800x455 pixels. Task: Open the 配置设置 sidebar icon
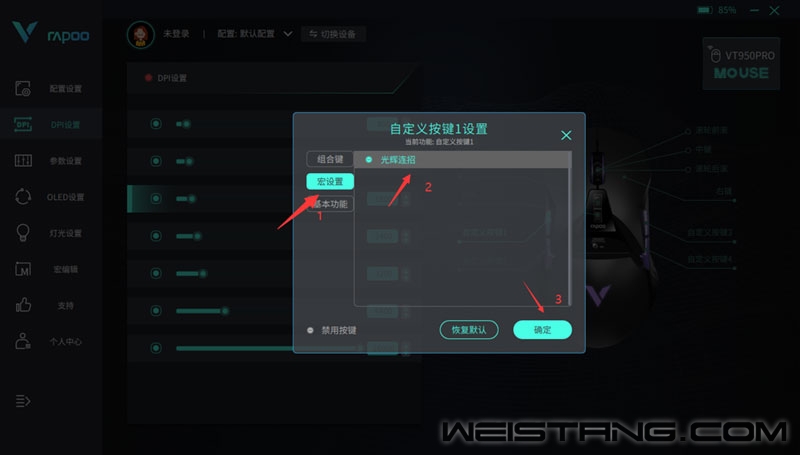[23, 88]
